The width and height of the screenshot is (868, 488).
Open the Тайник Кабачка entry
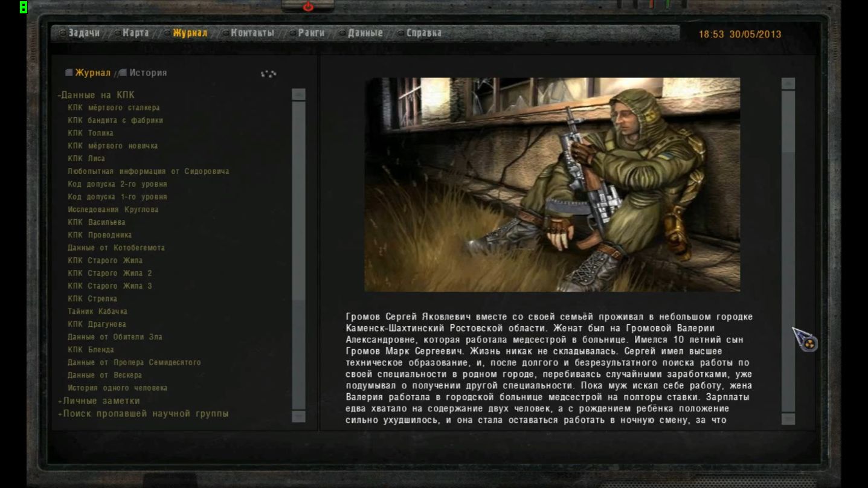click(x=97, y=311)
